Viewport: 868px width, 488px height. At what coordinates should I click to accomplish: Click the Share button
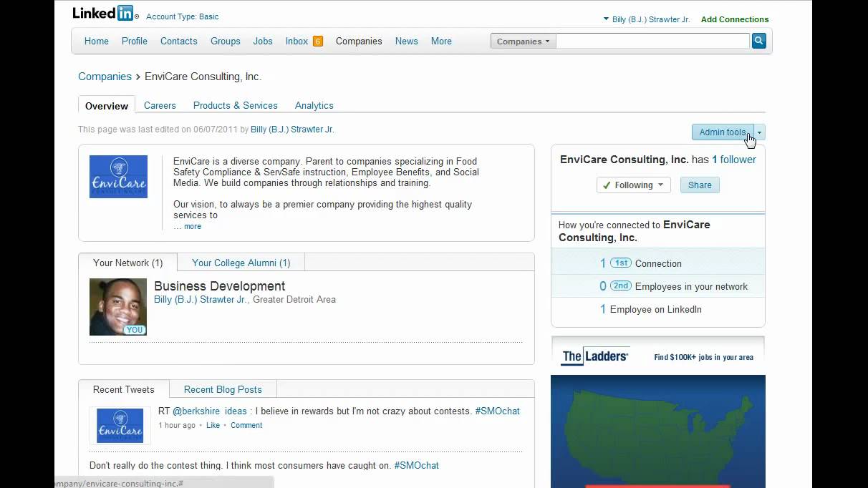tap(700, 185)
